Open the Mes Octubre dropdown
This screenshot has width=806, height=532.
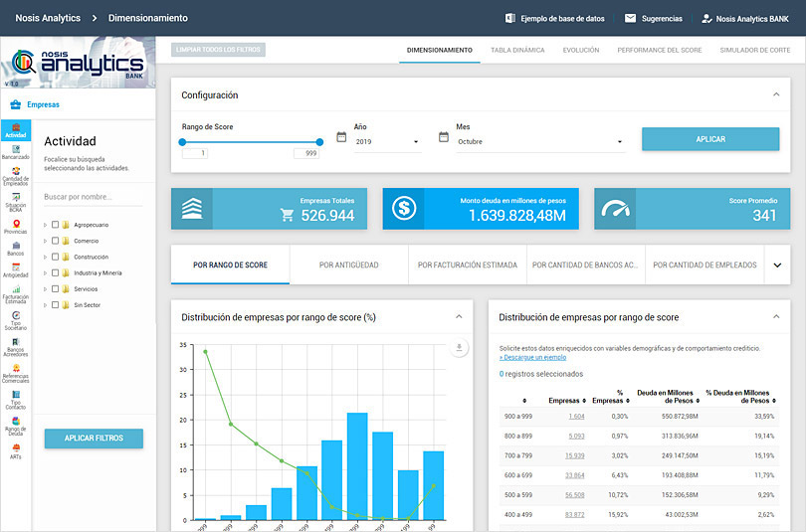[x=540, y=142]
